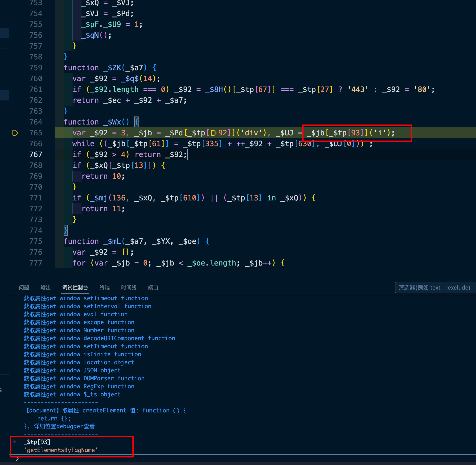This screenshot has width=476, height=465.
Task: Click console line 'window decodeURIComponent function'
Action: click(x=99, y=338)
